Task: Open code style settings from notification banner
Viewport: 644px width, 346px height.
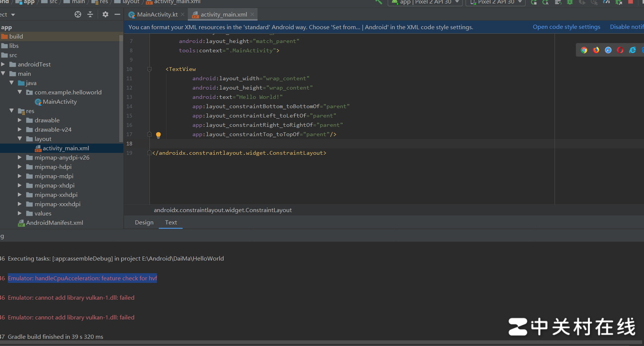Action: 566,27
